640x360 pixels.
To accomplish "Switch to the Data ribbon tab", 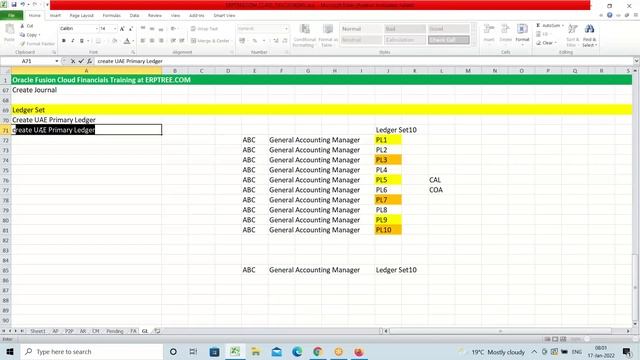I will (x=134, y=16).
